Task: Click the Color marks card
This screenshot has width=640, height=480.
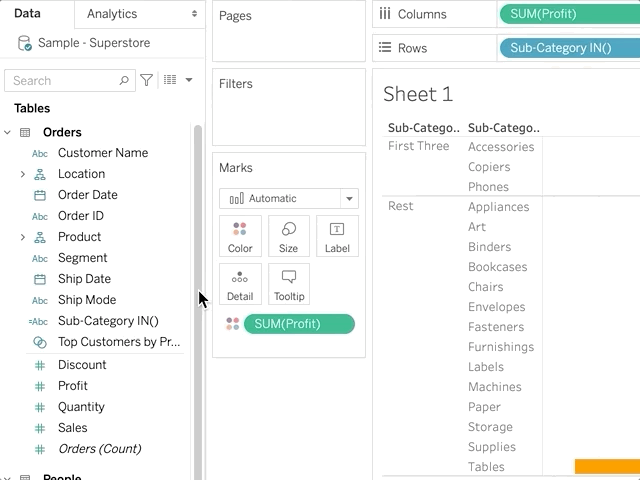Action: pos(240,236)
